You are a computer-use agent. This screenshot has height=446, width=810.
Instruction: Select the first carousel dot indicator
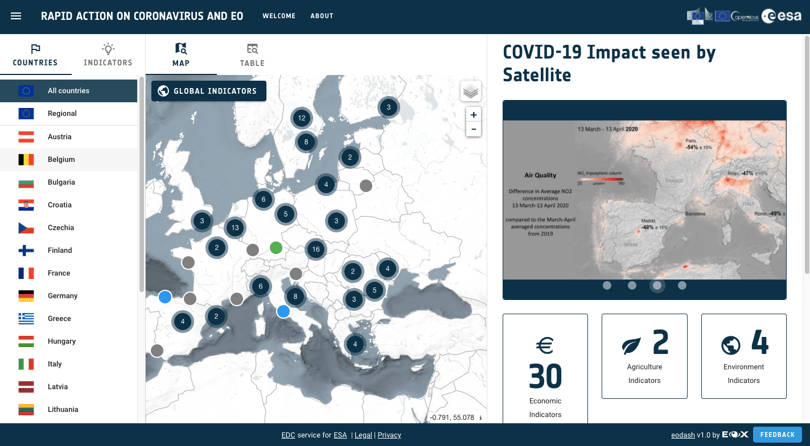pos(607,285)
